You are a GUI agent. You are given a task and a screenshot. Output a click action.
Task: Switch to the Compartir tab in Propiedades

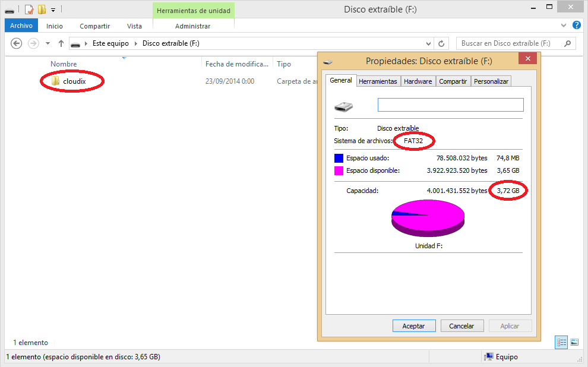click(x=453, y=81)
